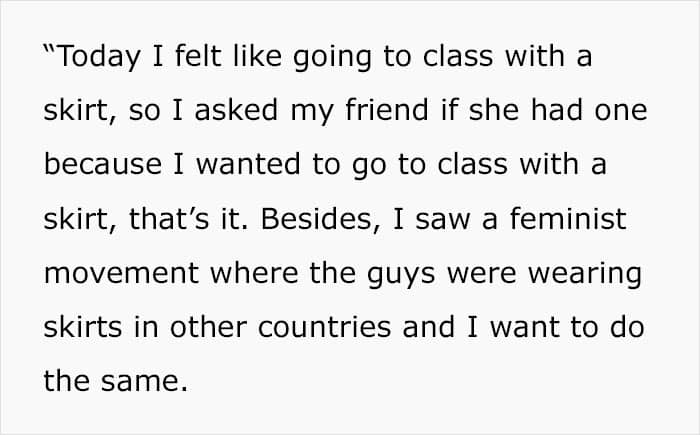Select the word "friend" in the text
Viewport: 700px width, 435px height.
(387, 110)
